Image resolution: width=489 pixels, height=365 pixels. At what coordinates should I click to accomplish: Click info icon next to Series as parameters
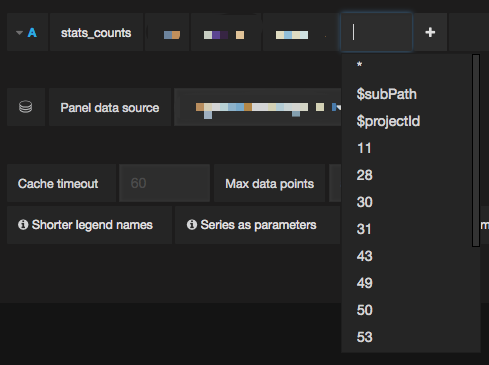(192, 225)
